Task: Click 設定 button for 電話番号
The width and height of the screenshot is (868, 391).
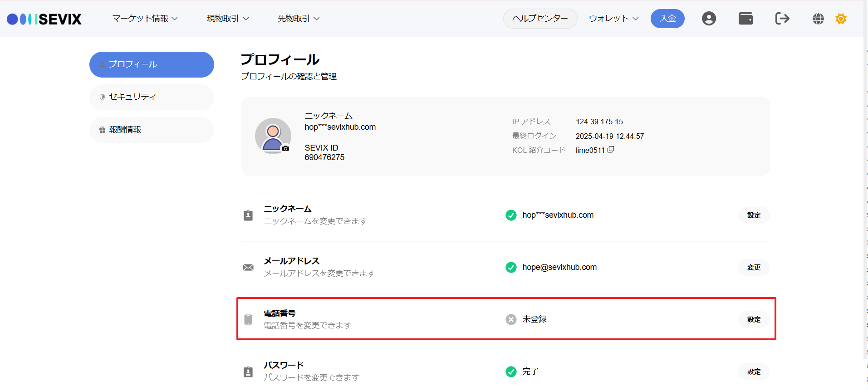Action: click(x=754, y=319)
